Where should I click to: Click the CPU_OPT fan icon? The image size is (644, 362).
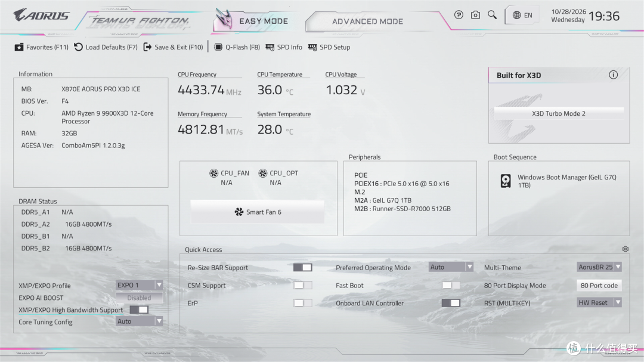[x=263, y=173]
